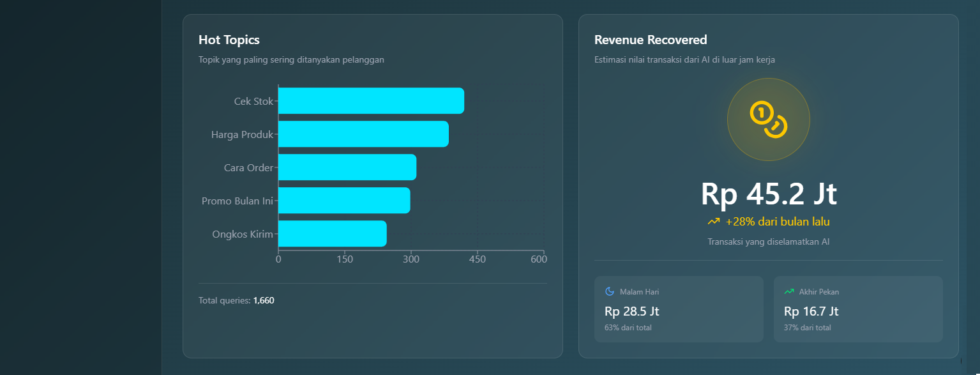Click the Total queries 1,660 value
The height and width of the screenshot is (375, 980).
click(264, 300)
